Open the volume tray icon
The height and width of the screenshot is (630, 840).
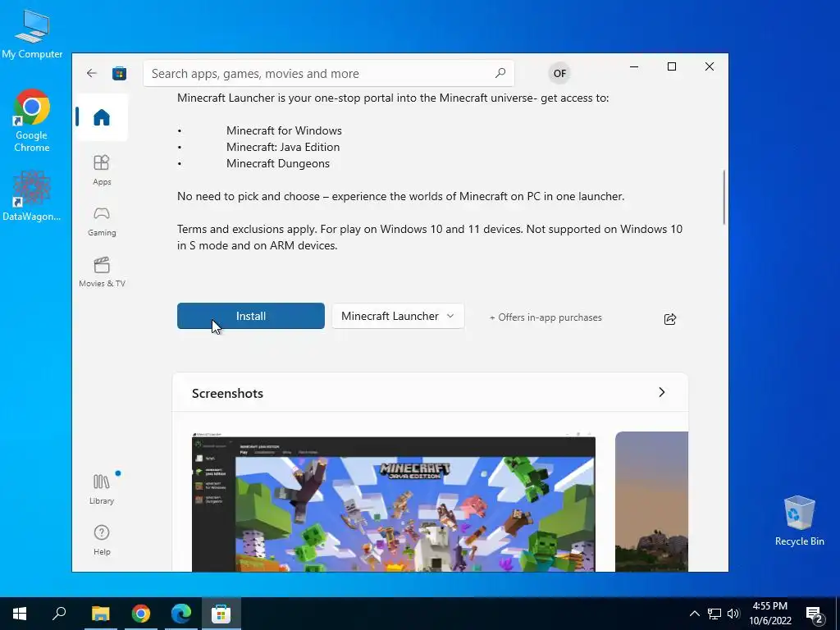[x=733, y=614]
